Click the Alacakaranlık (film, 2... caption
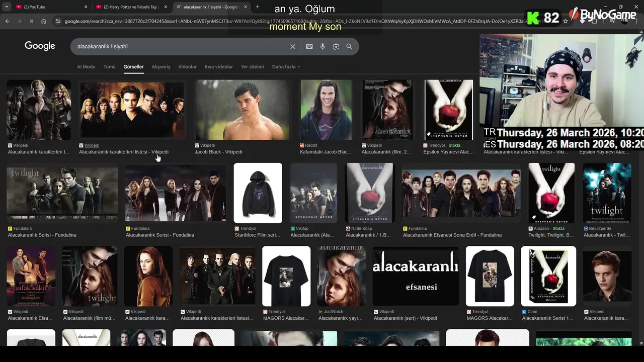The image size is (644, 362). pos(386,152)
